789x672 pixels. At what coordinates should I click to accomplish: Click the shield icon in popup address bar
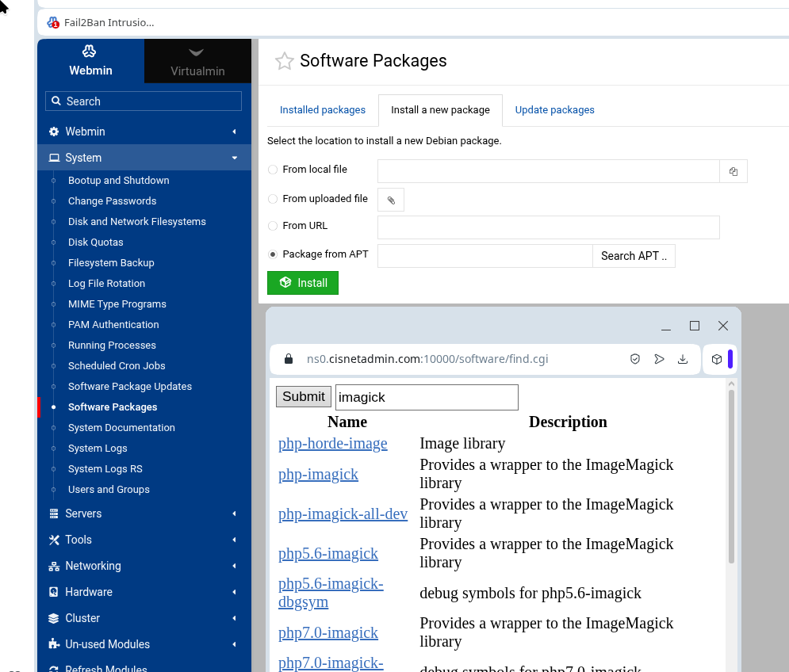coord(635,359)
